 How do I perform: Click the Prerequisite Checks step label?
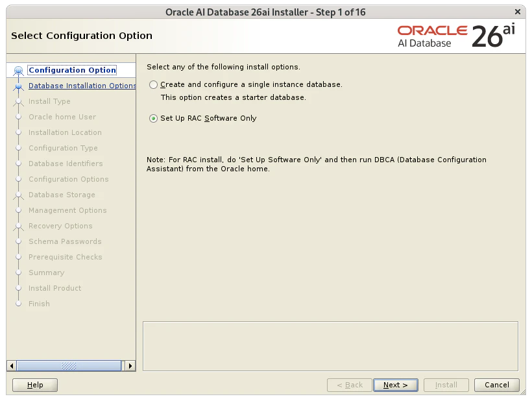coord(65,257)
